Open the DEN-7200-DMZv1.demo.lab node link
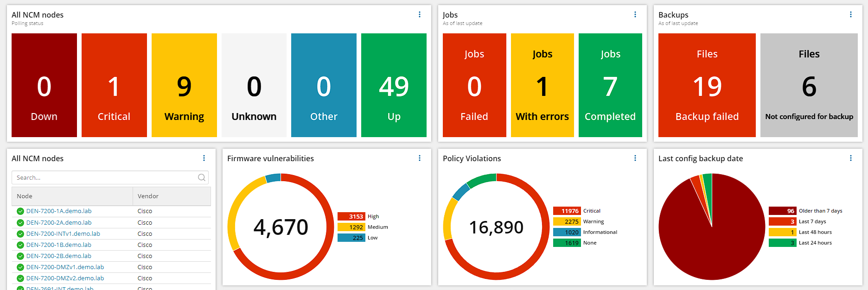The image size is (868, 290). [x=65, y=267]
